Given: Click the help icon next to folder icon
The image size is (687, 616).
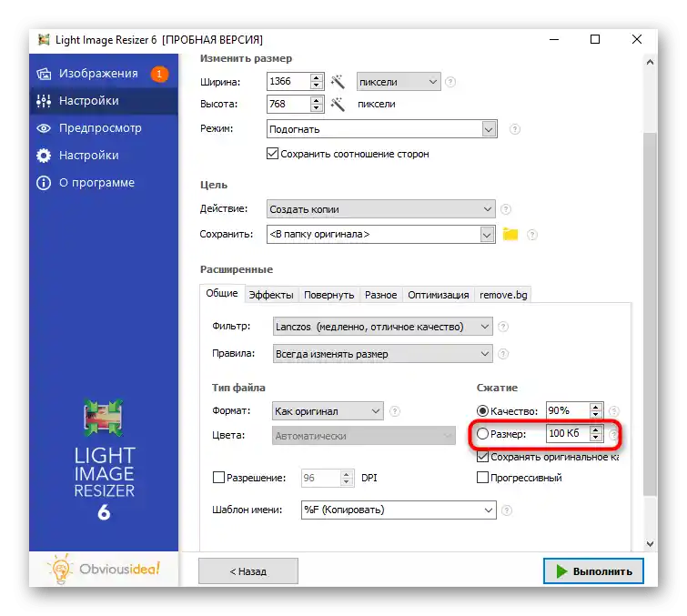Looking at the screenshot, I should (x=532, y=235).
